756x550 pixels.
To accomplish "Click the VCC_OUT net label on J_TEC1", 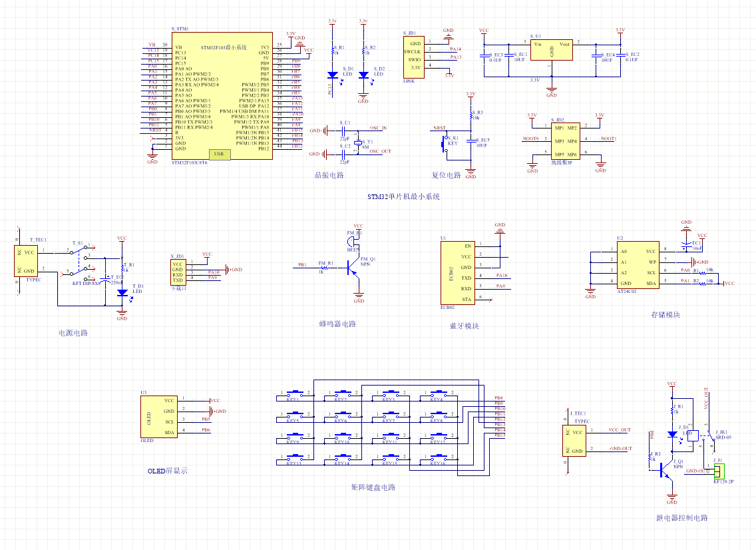I will [x=620, y=430].
